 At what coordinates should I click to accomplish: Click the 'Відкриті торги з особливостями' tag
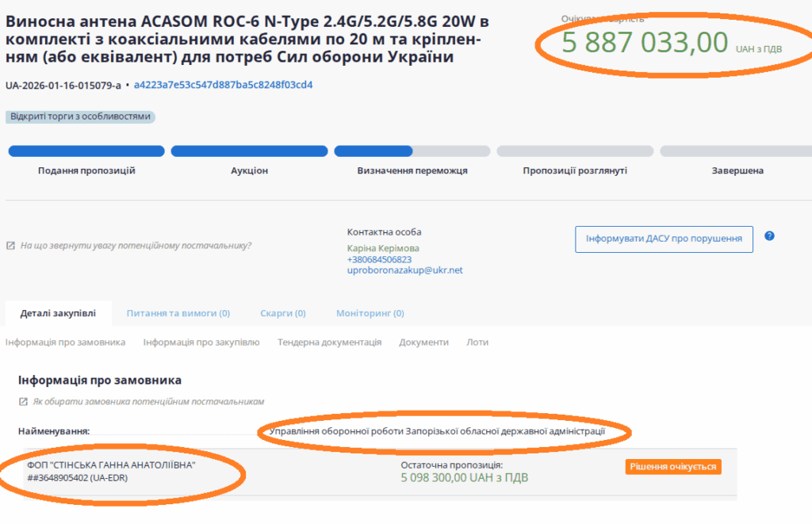pos(80,117)
